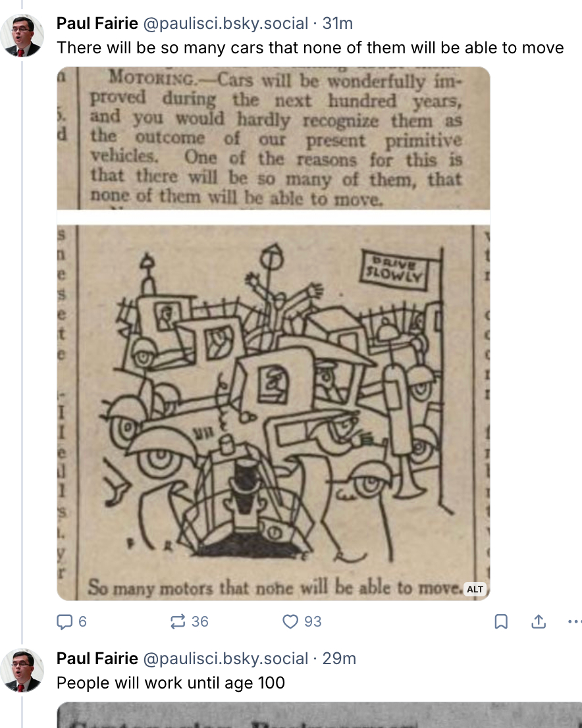The image size is (582, 728).
Task: Open @paulisci.bsky.social handle on first post
Action: [225, 23]
